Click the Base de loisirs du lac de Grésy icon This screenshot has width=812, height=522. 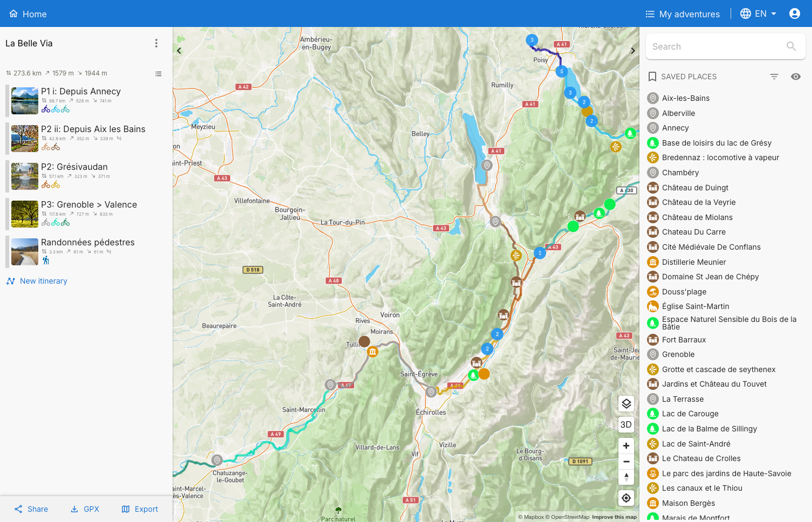(653, 143)
